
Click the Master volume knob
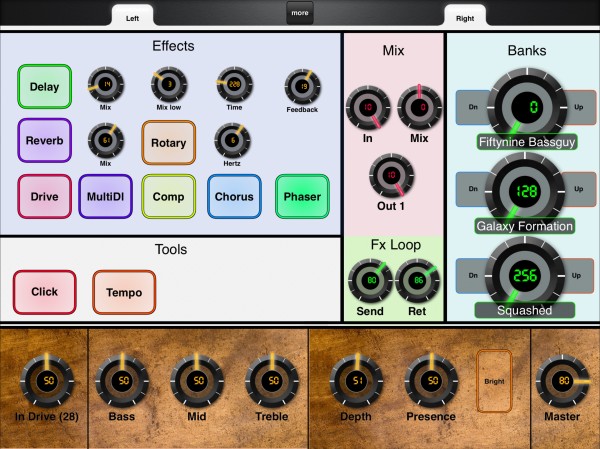[x=563, y=381]
